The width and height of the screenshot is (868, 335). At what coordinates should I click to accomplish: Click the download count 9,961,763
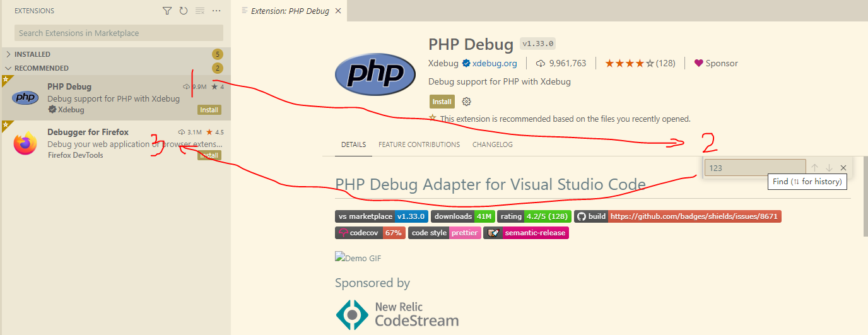(x=561, y=63)
